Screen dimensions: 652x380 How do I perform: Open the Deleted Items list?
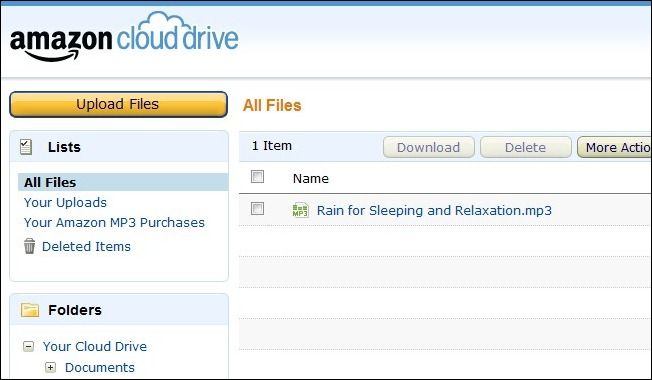pos(86,247)
